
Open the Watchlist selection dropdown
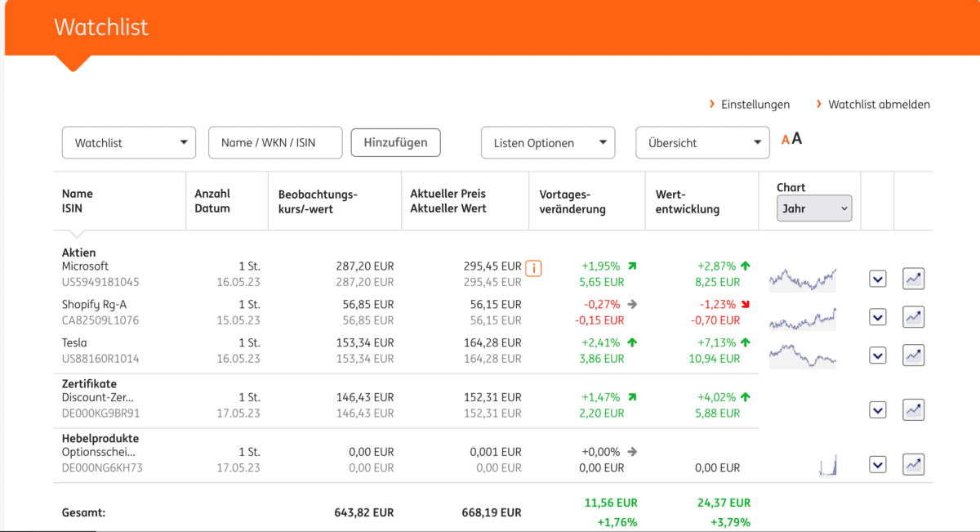128,142
